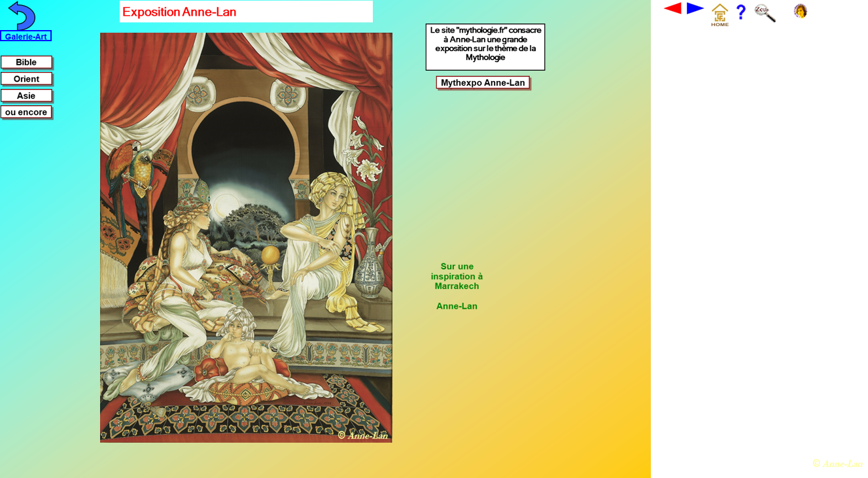Select the Bible menu button

26,62
